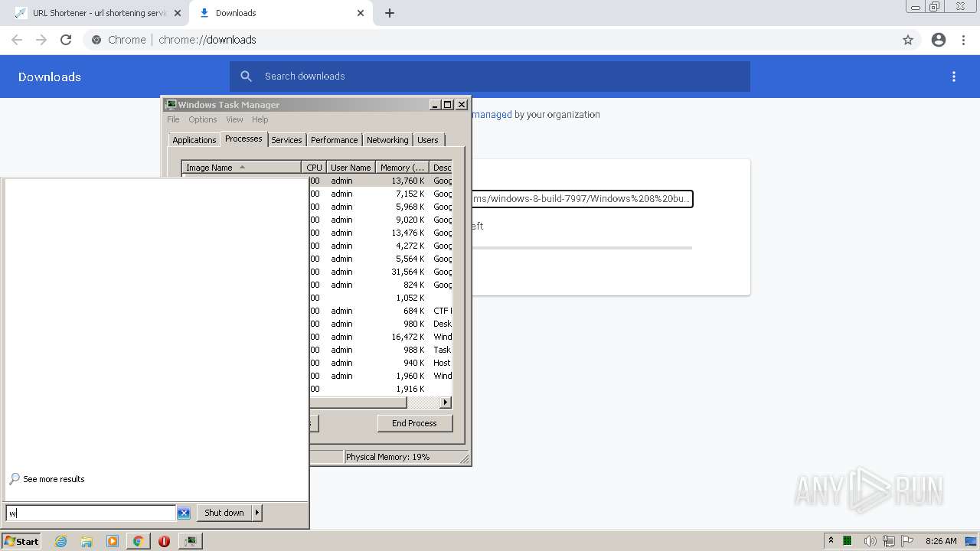Click the search downloads magnifier icon

tap(246, 77)
